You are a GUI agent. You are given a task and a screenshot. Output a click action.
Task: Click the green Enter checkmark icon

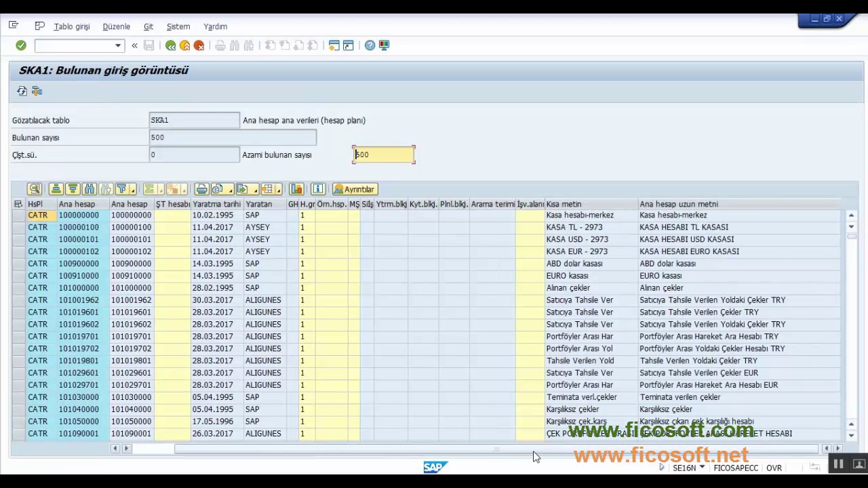coord(21,45)
